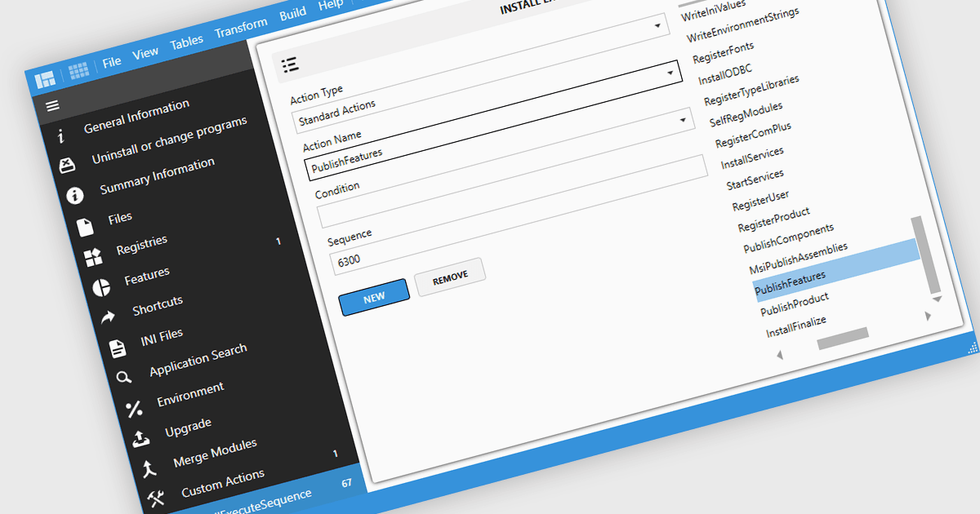The height and width of the screenshot is (514, 980).
Task: Click the NEW button
Action: (374, 298)
